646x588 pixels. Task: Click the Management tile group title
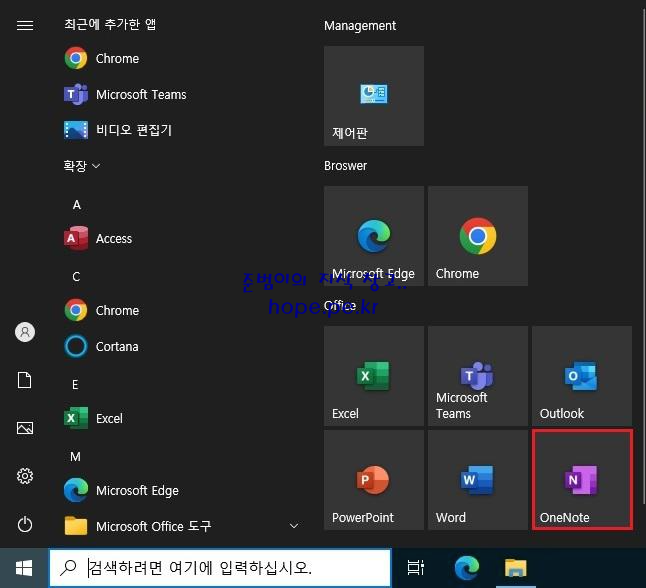coord(360,26)
